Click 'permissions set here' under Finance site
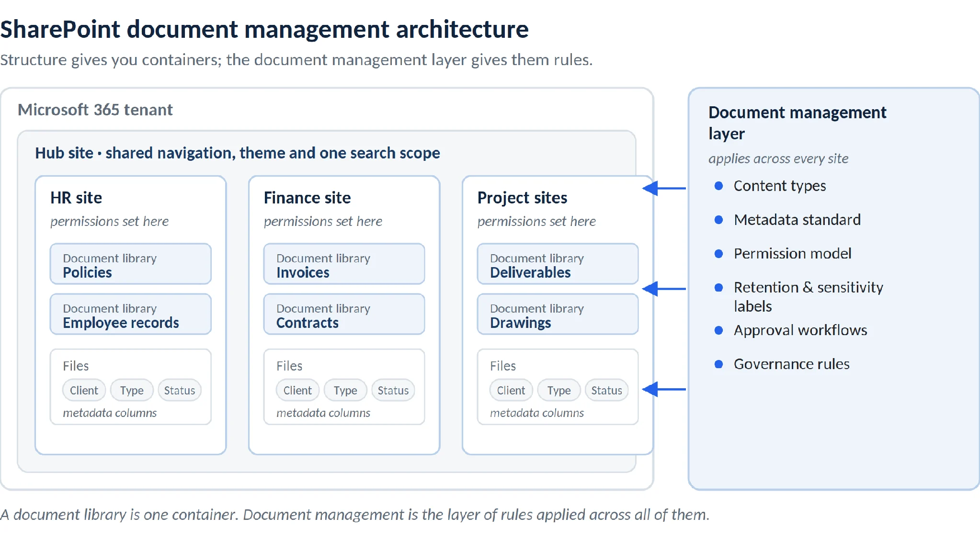This screenshot has height=540, width=980. [323, 221]
